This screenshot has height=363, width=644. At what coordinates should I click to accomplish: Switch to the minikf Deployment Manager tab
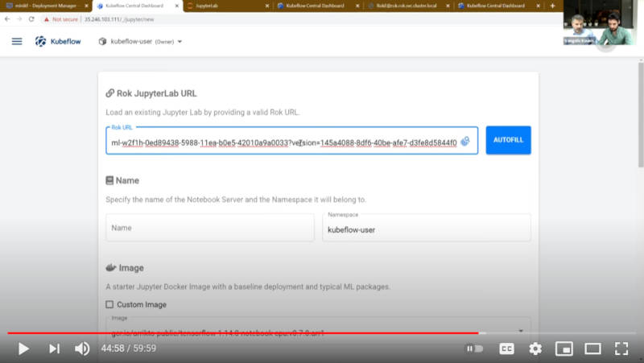click(x=45, y=6)
